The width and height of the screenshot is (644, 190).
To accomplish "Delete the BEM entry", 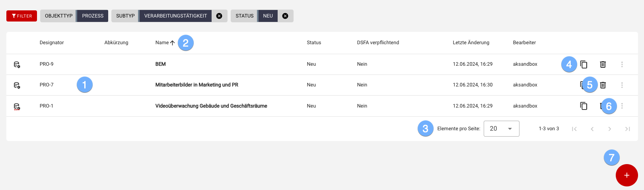I will point(603,64).
